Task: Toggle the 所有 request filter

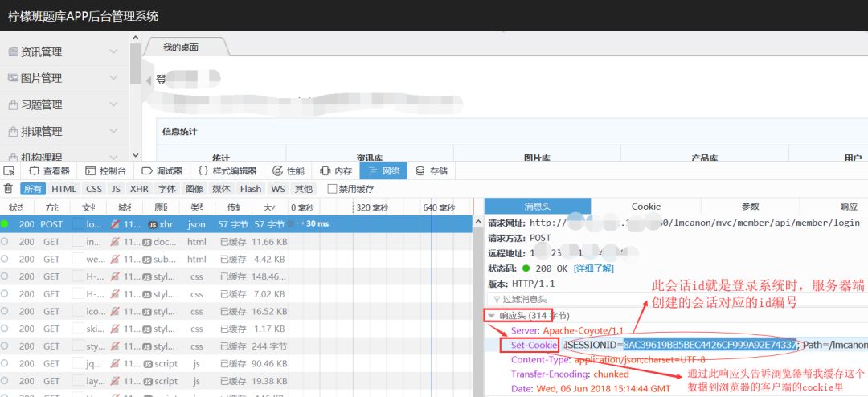Action: [33, 189]
